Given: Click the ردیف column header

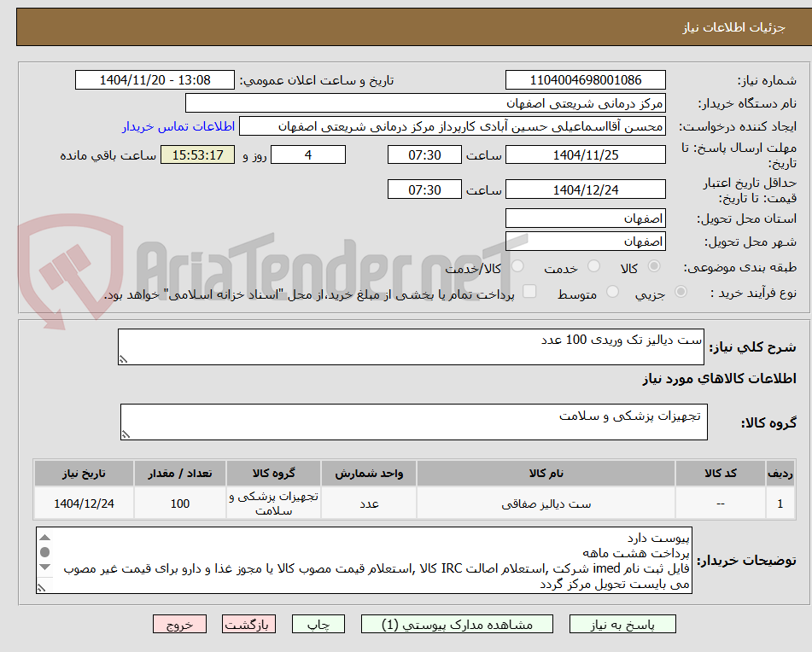Looking at the screenshot, I should (x=780, y=474).
